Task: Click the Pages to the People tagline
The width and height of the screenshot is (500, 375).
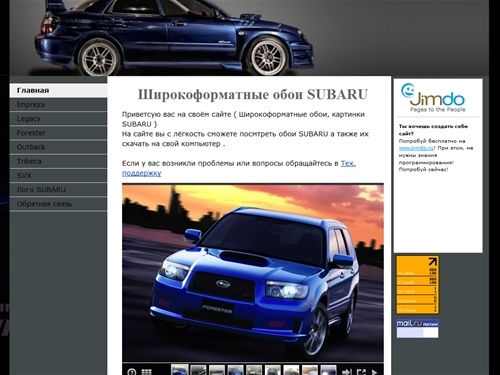Action: (x=437, y=110)
